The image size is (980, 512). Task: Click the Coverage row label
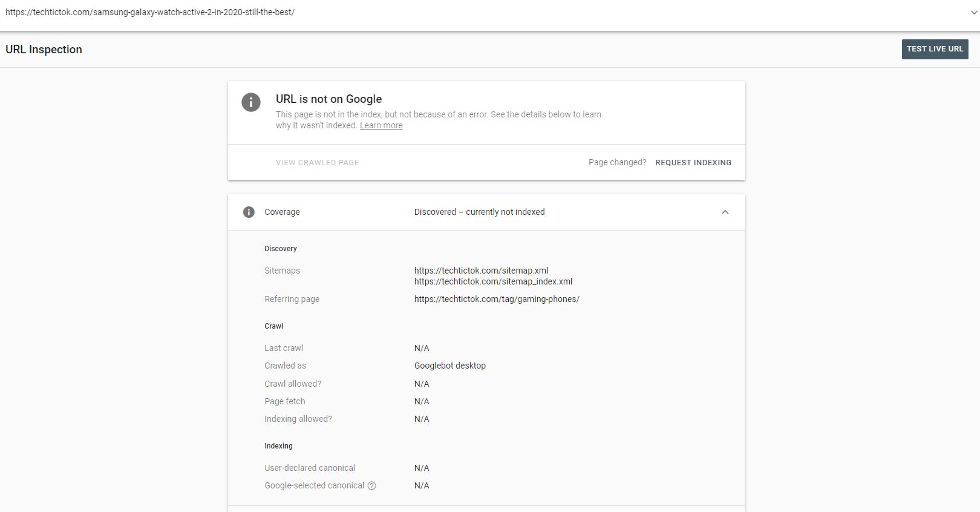282,212
